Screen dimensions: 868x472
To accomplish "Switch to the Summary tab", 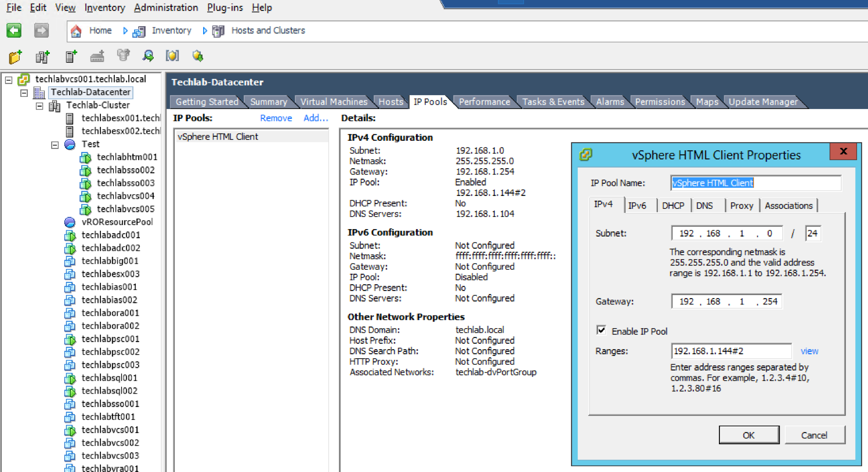I will pyautogui.click(x=269, y=101).
